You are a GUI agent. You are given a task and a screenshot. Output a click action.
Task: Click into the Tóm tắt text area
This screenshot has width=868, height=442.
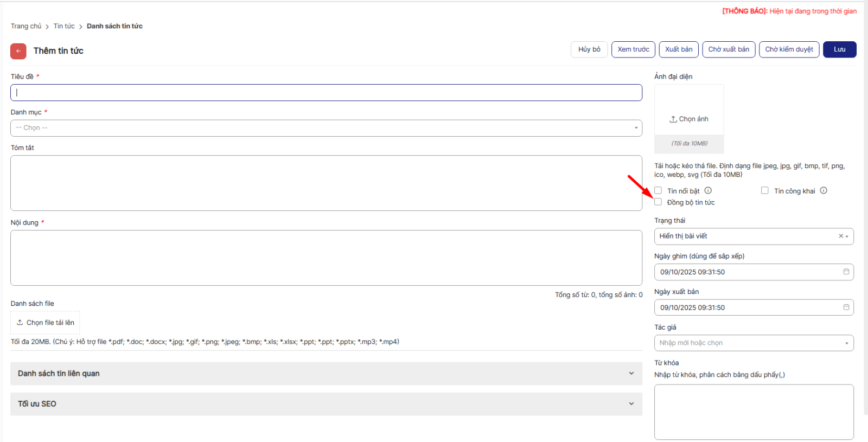tap(326, 183)
